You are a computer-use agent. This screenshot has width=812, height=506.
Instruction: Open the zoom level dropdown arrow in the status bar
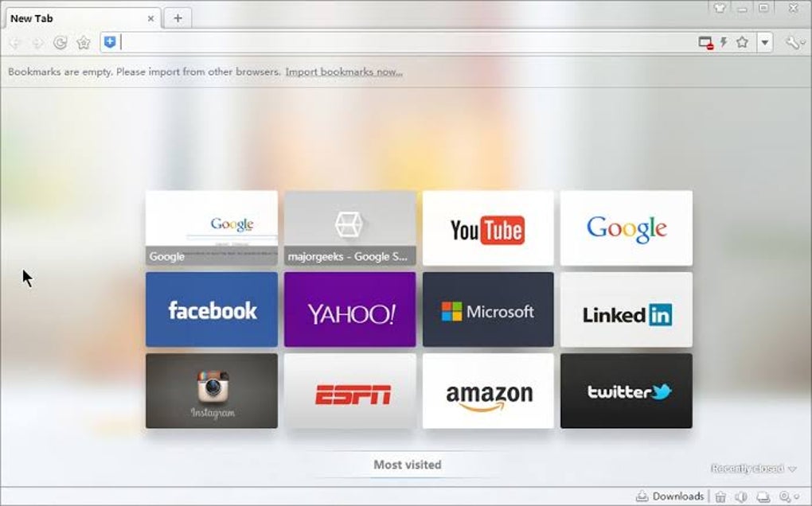coord(796,497)
